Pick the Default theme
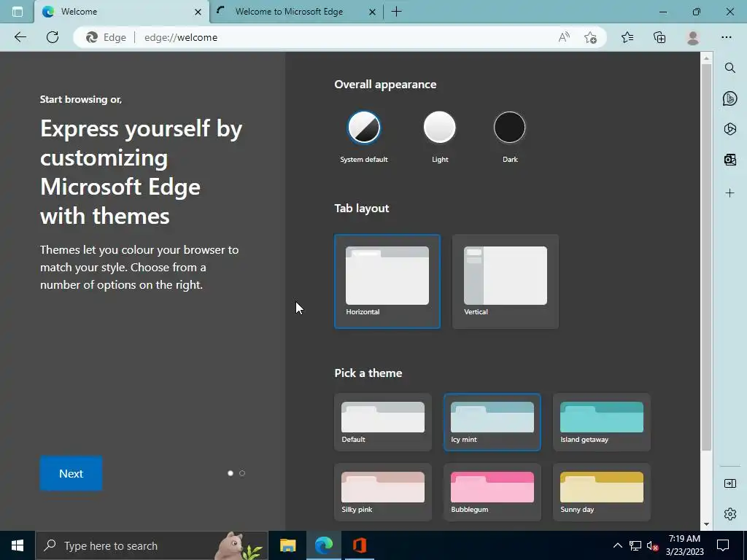747x560 pixels. click(x=383, y=422)
